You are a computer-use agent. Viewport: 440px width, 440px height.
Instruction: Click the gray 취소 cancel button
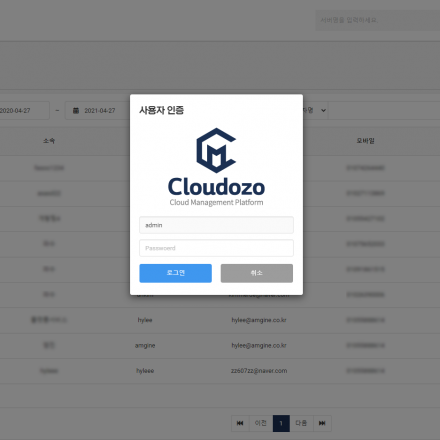(257, 273)
